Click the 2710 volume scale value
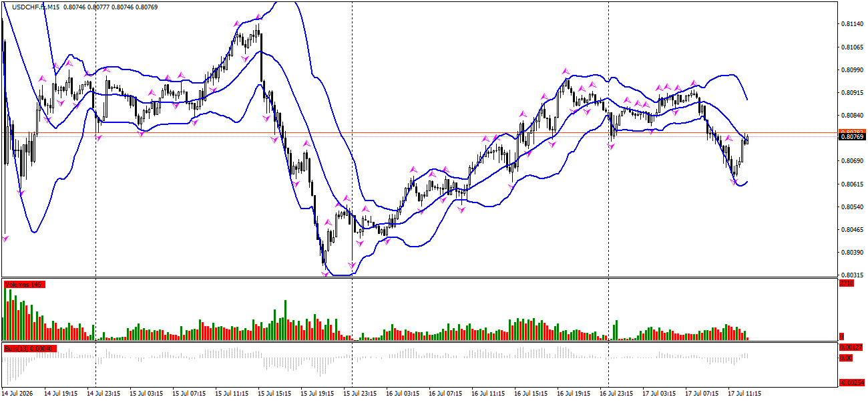 pyautogui.click(x=847, y=283)
